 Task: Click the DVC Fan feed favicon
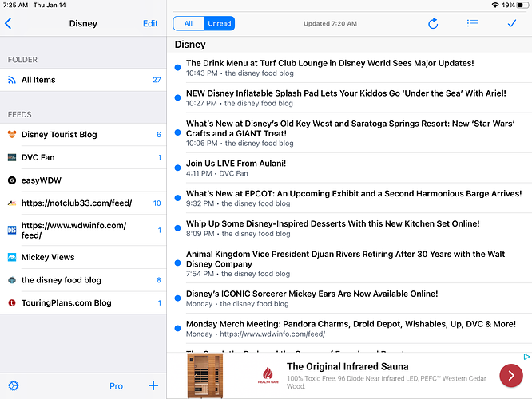12,157
